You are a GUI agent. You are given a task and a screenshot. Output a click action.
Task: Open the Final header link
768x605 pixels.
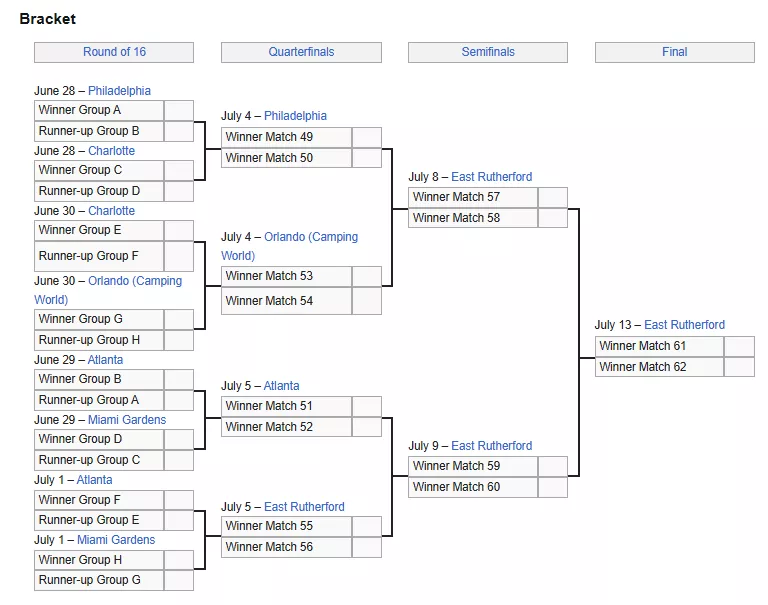pos(674,52)
